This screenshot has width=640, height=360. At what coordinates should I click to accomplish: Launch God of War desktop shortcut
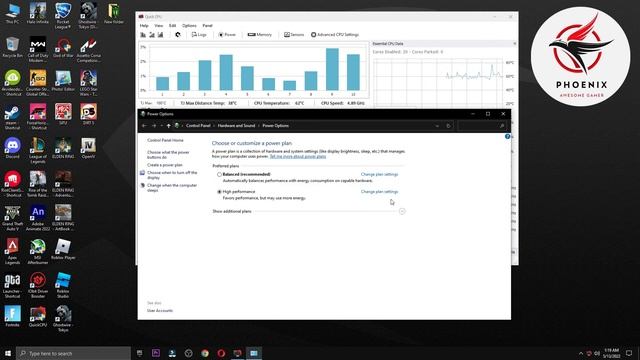[x=63, y=47]
